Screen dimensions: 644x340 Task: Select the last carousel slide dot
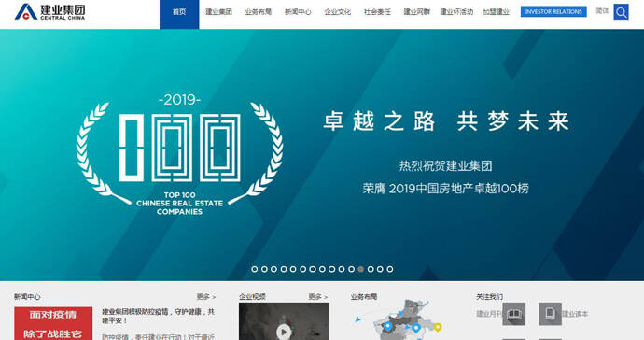point(390,269)
